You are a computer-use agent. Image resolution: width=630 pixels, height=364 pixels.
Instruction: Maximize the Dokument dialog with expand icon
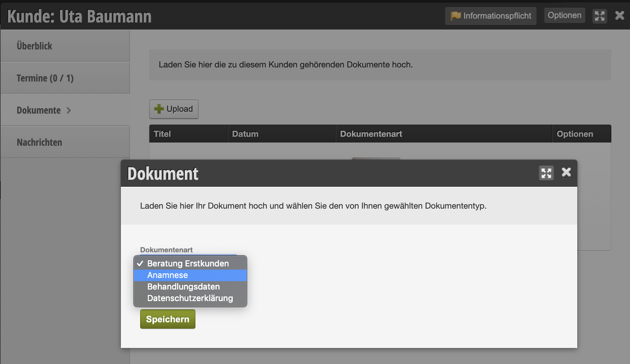point(546,173)
